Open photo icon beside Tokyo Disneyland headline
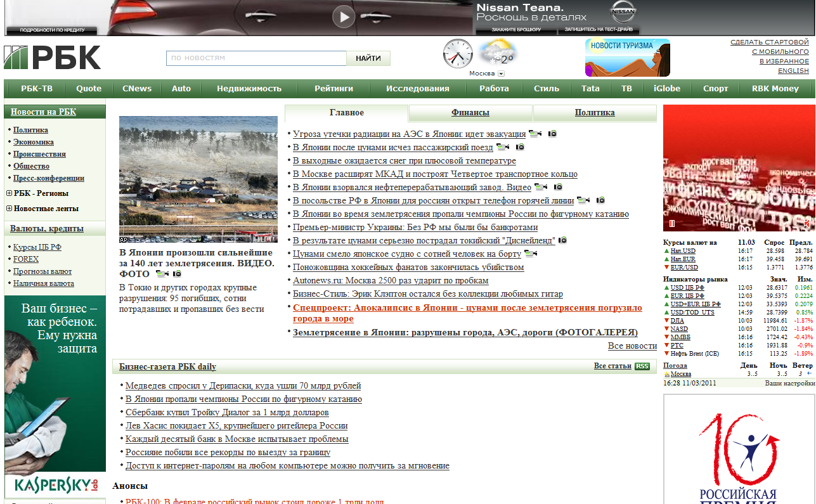Image resolution: width=816 pixels, height=504 pixels. [562, 240]
